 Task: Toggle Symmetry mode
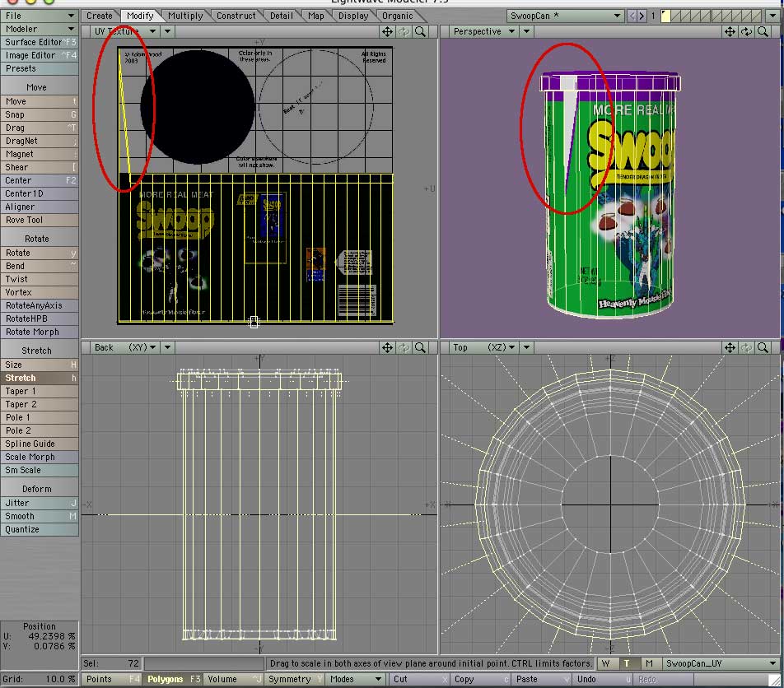(x=295, y=679)
